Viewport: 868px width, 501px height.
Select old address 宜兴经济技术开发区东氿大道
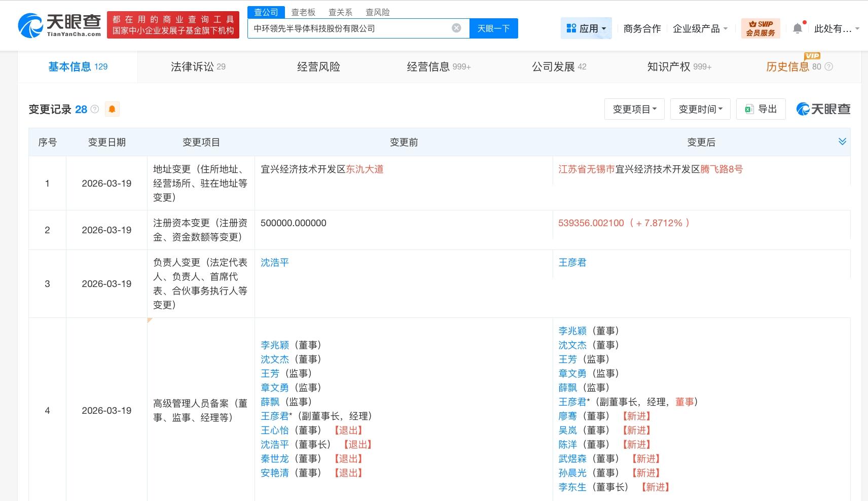coord(322,169)
